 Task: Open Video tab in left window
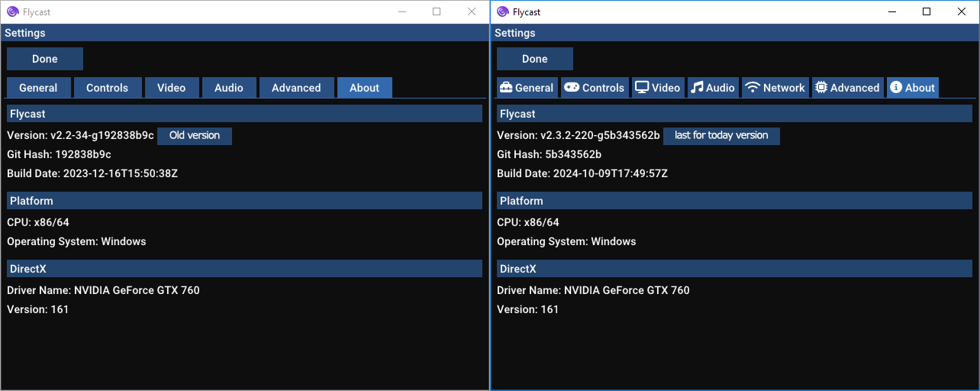point(172,88)
